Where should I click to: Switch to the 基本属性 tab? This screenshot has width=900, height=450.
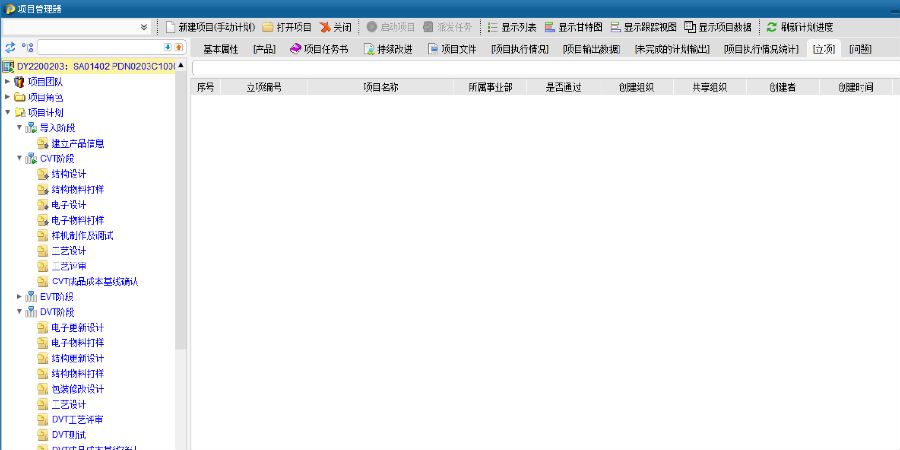coord(220,49)
